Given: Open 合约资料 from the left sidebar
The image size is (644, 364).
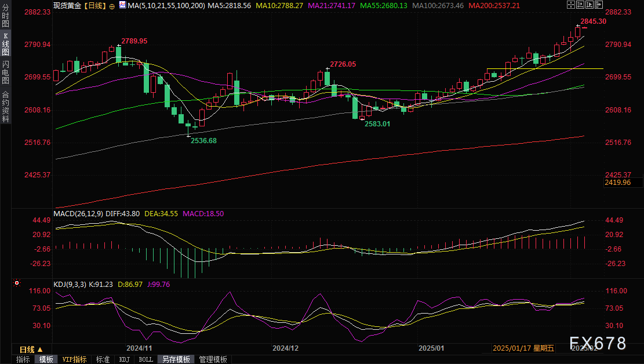Looking at the screenshot, I should (6, 107).
